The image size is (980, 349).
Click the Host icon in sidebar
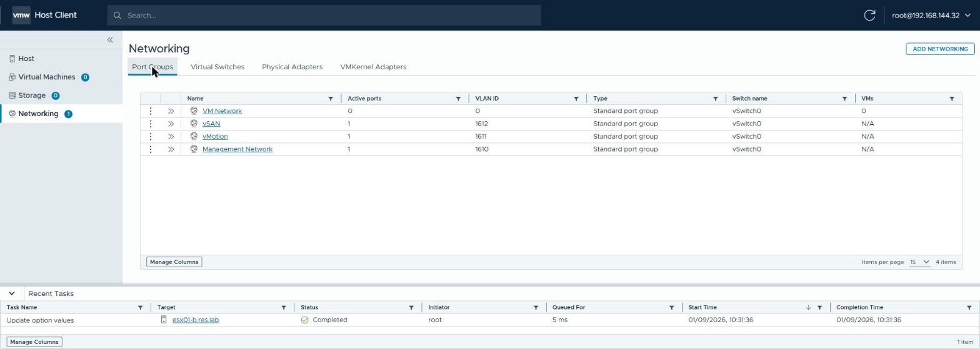(12, 59)
